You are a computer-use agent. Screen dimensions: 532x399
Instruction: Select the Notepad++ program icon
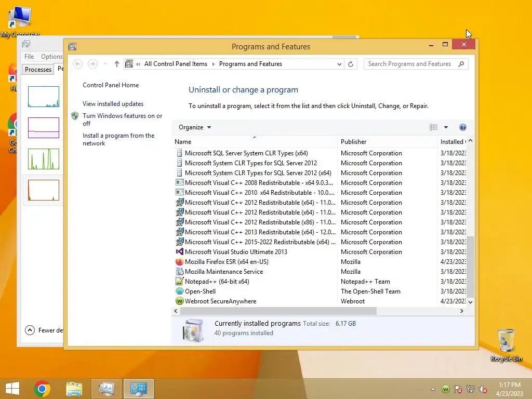pyautogui.click(x=179, y=281)
